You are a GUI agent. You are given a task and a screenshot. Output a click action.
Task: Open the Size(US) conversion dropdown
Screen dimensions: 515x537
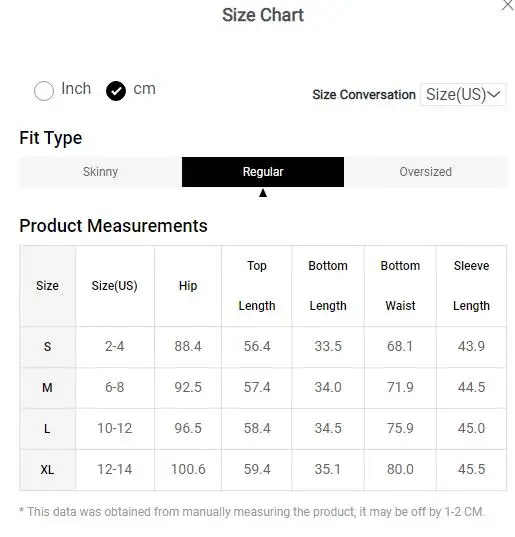[463, 94]
